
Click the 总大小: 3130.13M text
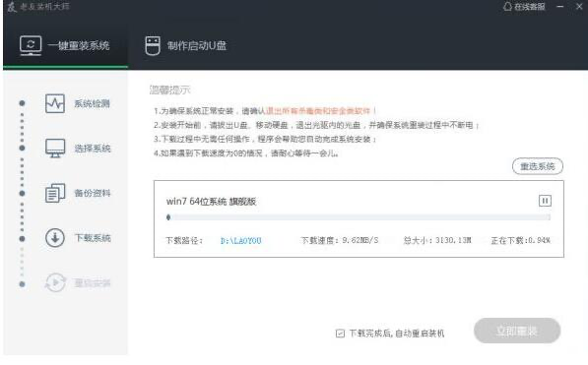click(437, 241)
